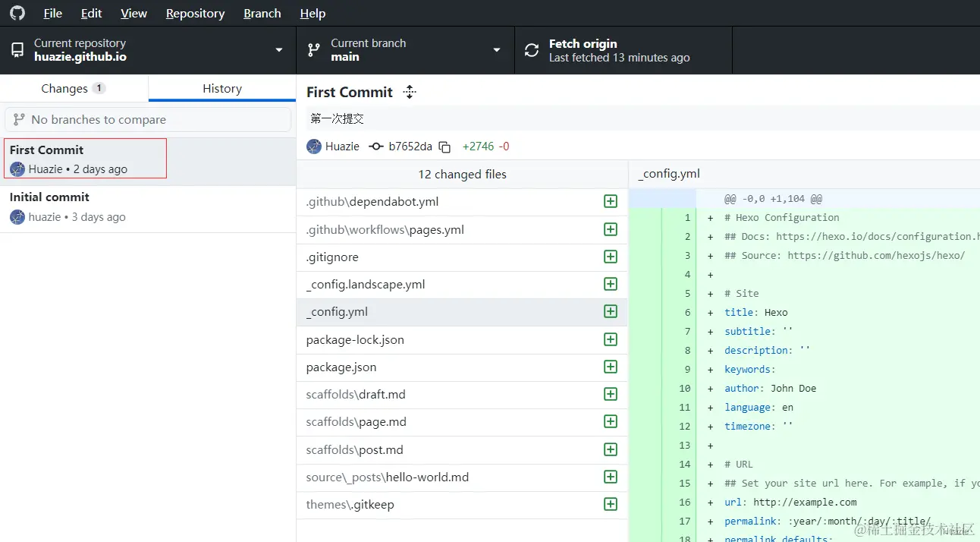This screenshot has width=980, height=542.
Task: Open the Branch menu
Action: click(x=262, y=14)
